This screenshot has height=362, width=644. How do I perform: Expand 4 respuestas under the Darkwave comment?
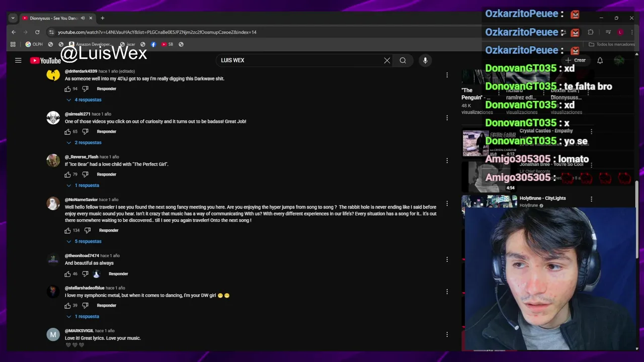click(84, 100)
